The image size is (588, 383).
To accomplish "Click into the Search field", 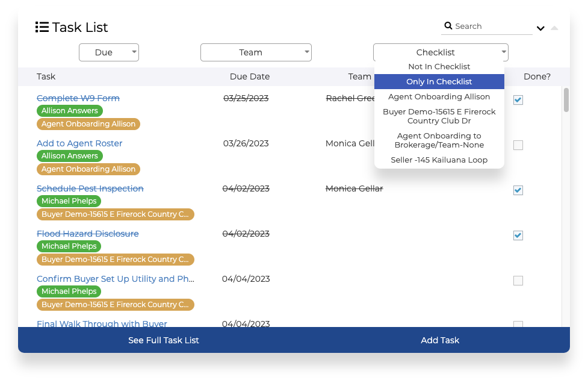I will coord(486,26).
